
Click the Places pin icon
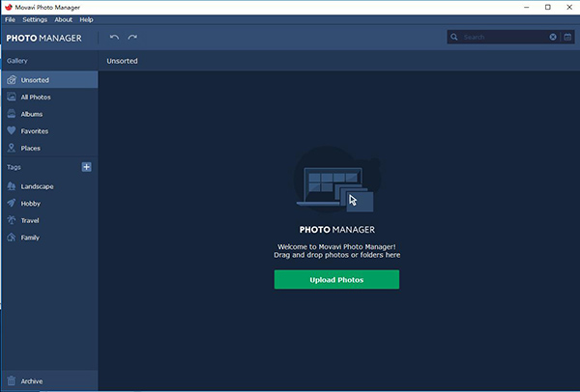[x=12, y=148]
